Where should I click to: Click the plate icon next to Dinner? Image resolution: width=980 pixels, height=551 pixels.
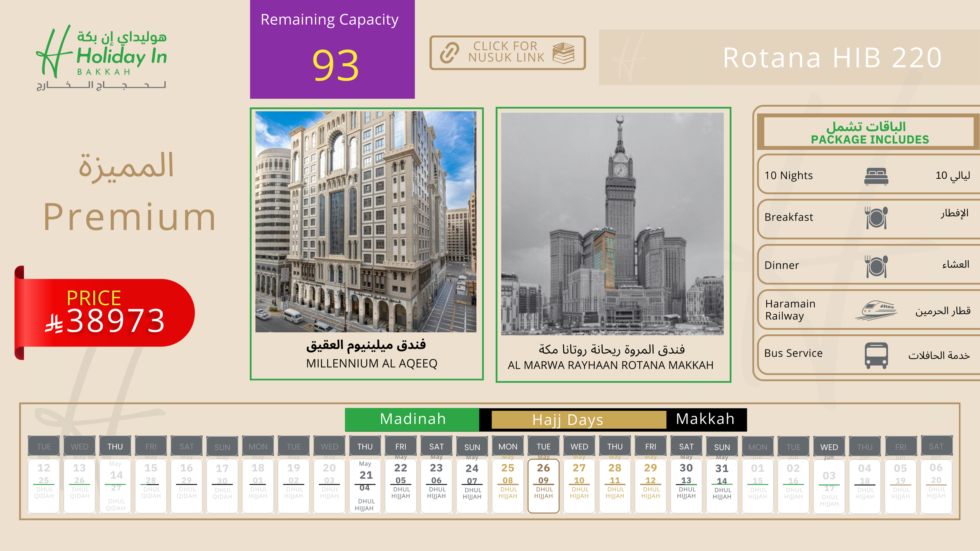pos(876,266)
